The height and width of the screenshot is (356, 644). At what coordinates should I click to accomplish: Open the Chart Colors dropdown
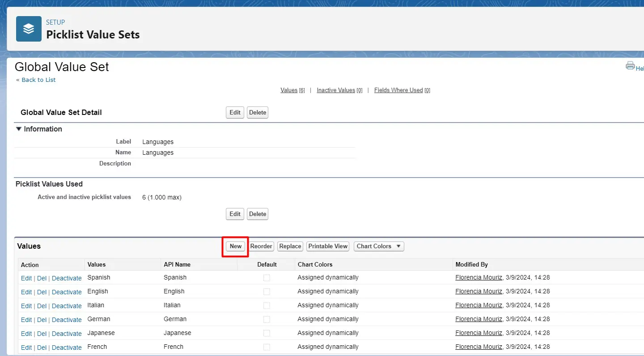[x=379, y=246]
